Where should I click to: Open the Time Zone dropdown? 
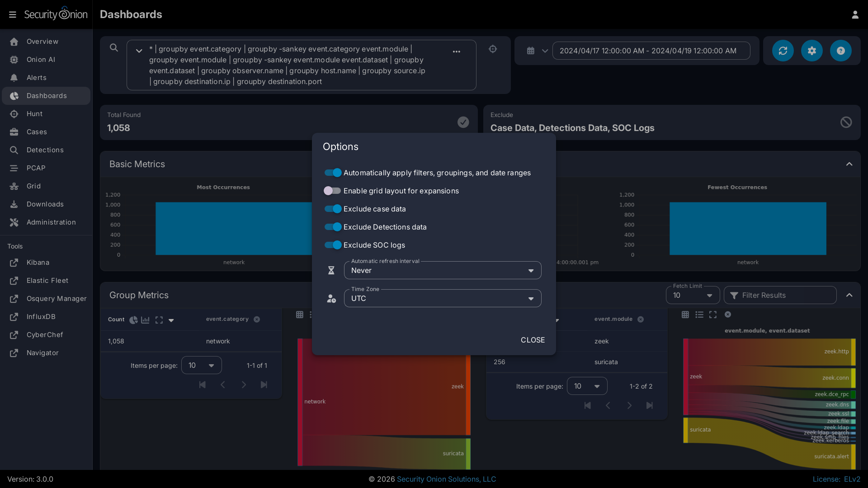coord(442,298)
